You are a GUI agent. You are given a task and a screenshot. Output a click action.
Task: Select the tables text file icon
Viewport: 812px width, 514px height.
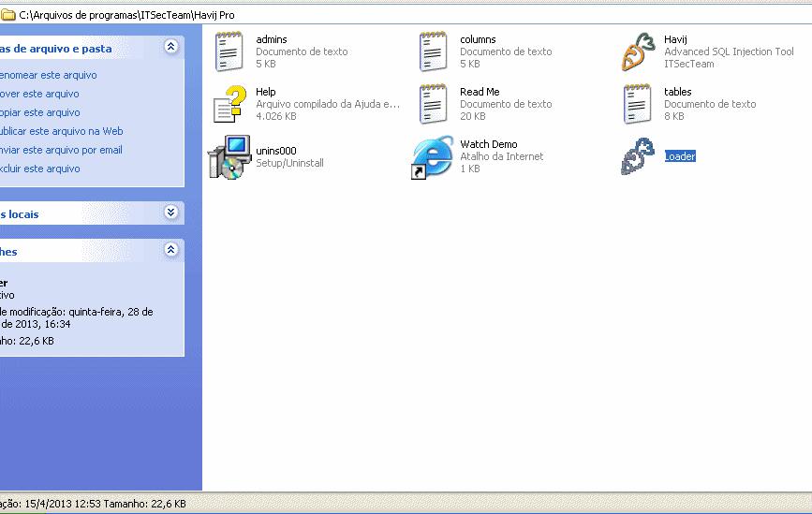638,104
